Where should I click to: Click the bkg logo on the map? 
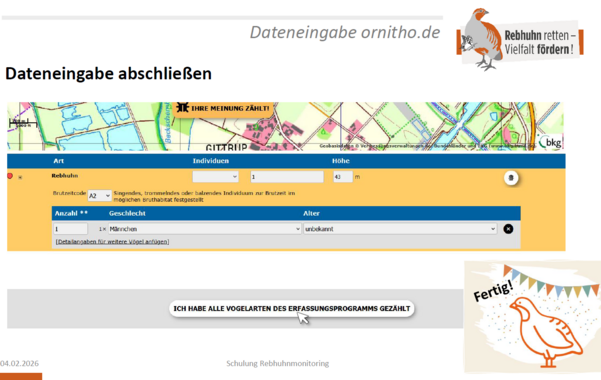point(550,143)
